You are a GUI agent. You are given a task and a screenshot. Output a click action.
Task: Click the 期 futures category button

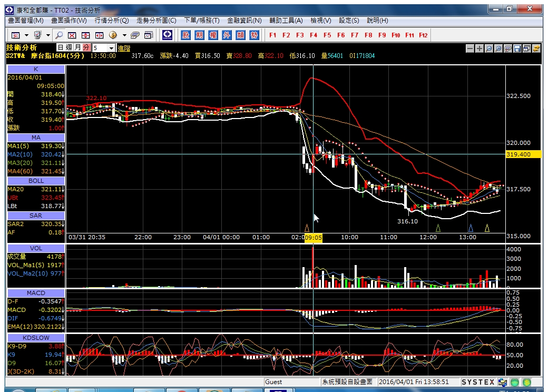[x=199, y=35]
